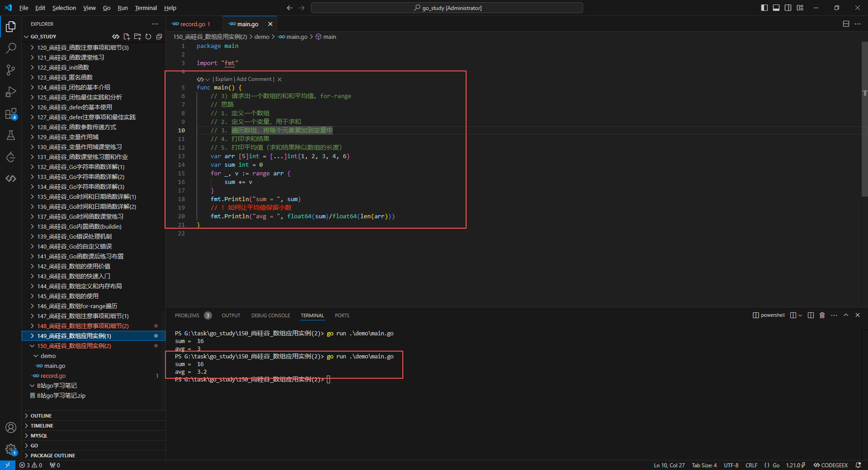The width and height of the screenshot is (868, 470).
Task: Click the CRLF end-of-line selector
Action: 751,465
